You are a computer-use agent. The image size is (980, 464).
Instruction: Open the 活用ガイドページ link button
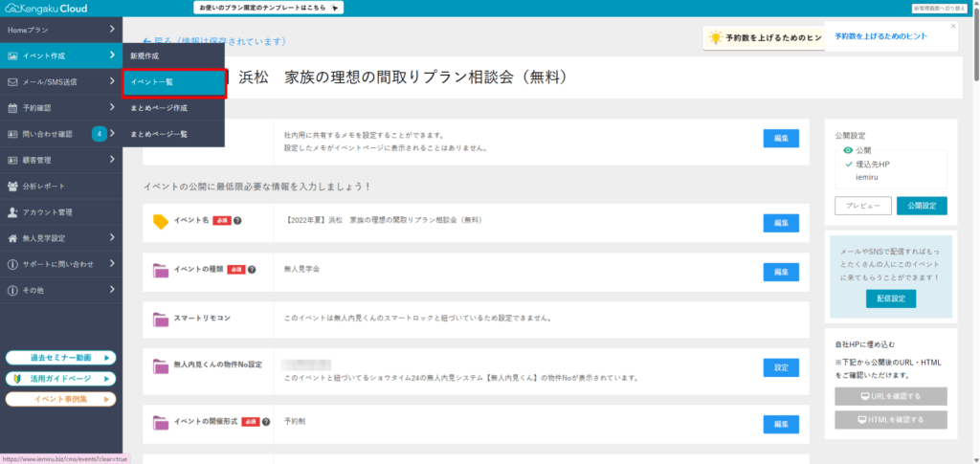coord(60,379)
